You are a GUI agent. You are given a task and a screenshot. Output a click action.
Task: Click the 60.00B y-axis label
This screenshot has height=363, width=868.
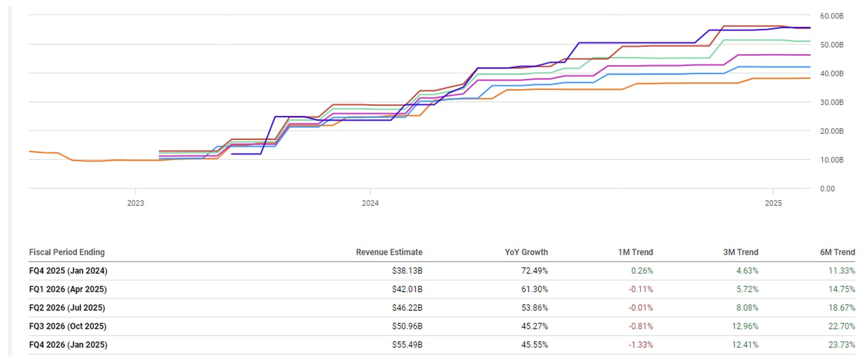click(x=832, y=16)
